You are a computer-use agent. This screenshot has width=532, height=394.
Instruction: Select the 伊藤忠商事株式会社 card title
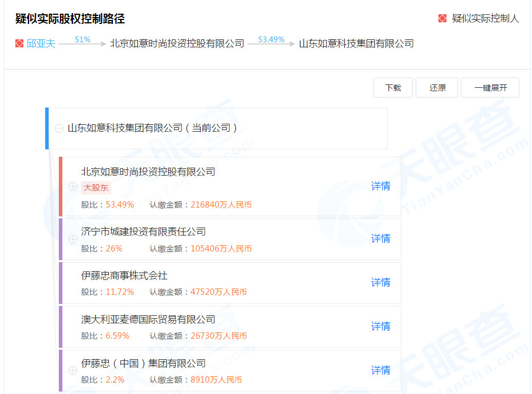click(124, 275)
